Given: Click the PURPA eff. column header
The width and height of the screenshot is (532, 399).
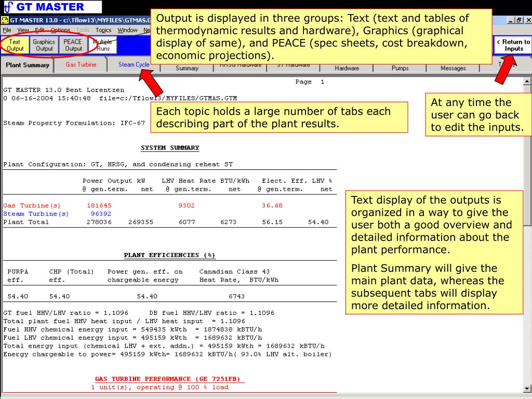Looking at the screenshot, I should point(18,276).
